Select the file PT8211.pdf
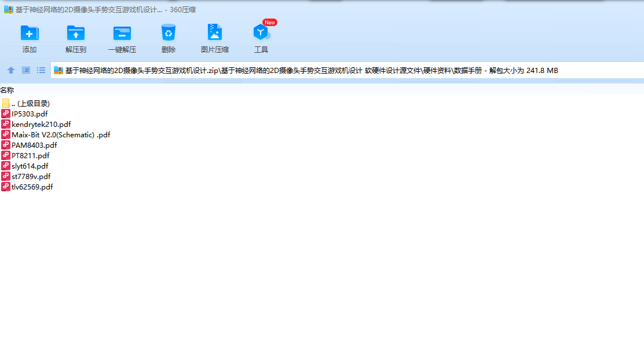The image size is (644, 339). pos(30,155)
